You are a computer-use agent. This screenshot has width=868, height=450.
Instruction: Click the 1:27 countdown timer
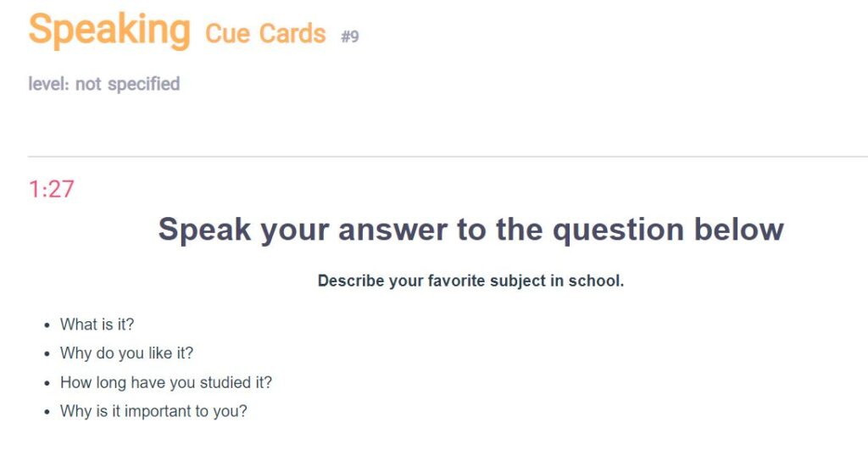pyautogui.click(x=51, y=189)
